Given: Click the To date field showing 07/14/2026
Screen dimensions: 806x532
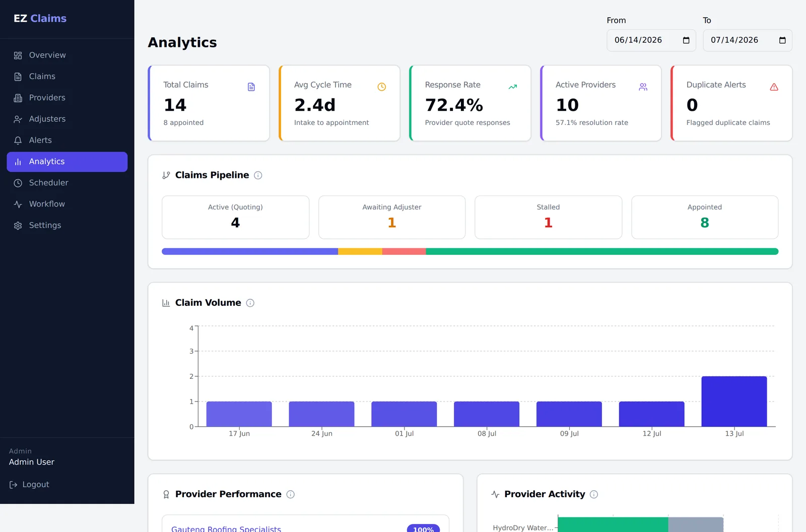Looking at the screenshot, I should [x=748, y=40].
